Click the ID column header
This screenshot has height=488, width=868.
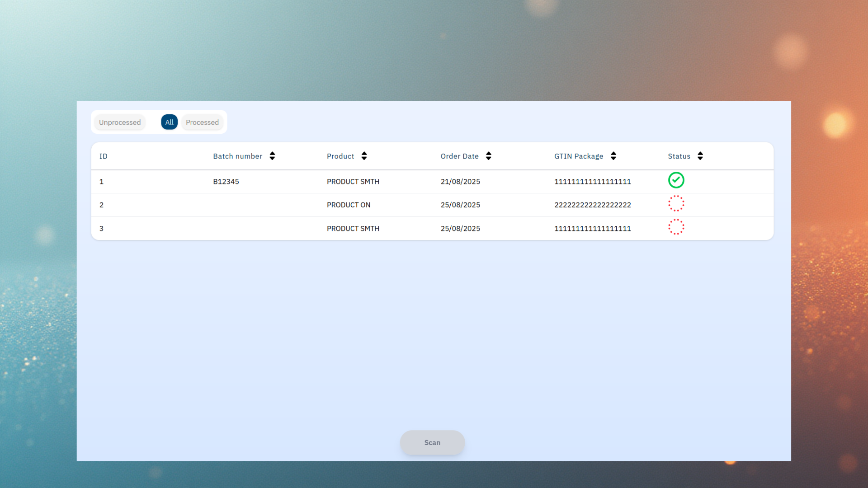tap(104, 156)
